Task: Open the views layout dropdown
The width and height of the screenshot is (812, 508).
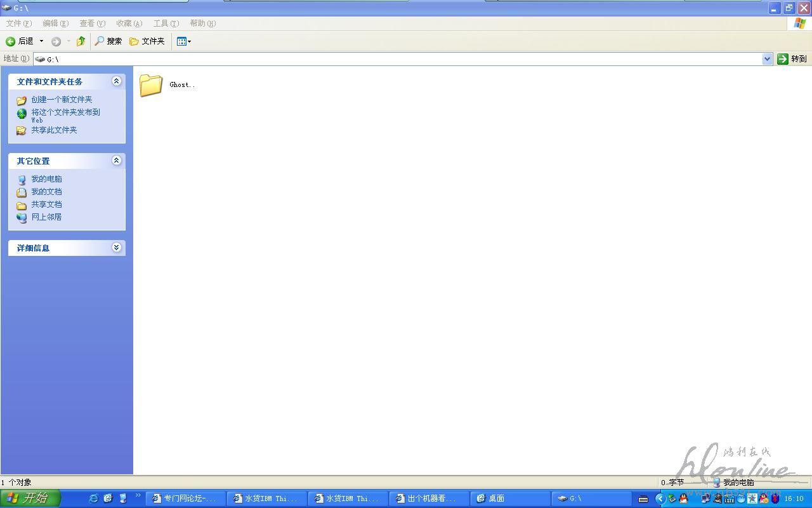Action: point(183,41)
